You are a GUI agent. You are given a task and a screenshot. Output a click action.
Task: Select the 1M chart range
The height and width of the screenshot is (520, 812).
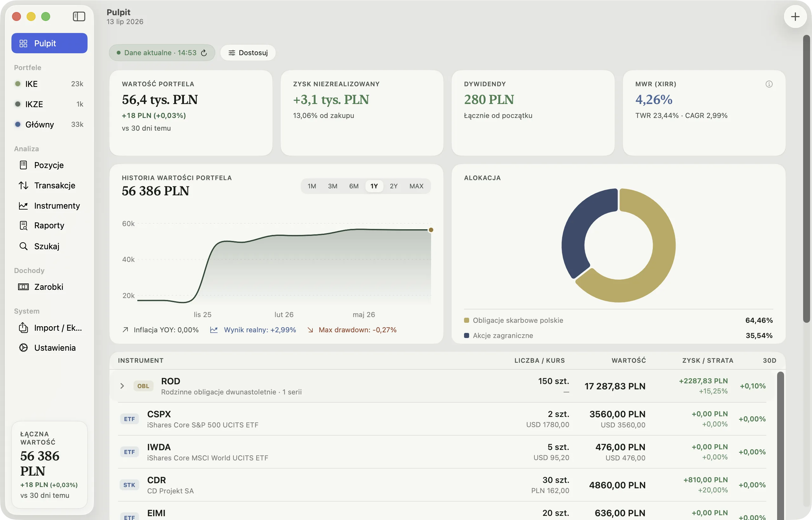pos(311,186)
